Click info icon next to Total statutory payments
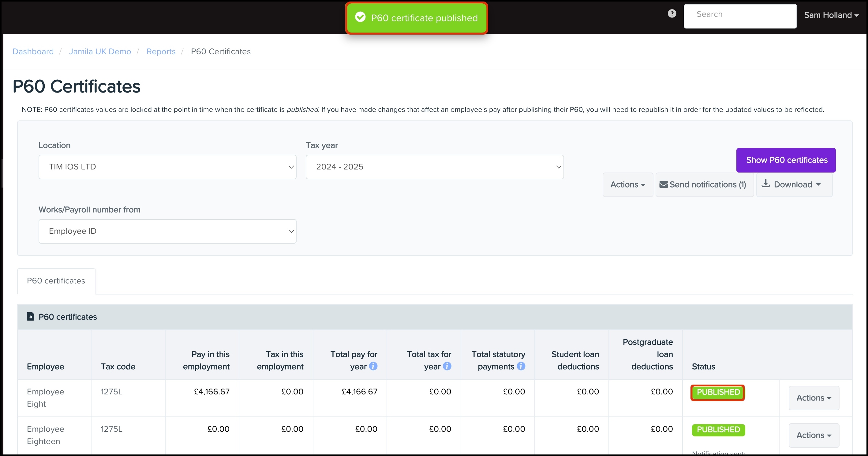The height and width of the screenshot is (456, 868). coord(521,366)
